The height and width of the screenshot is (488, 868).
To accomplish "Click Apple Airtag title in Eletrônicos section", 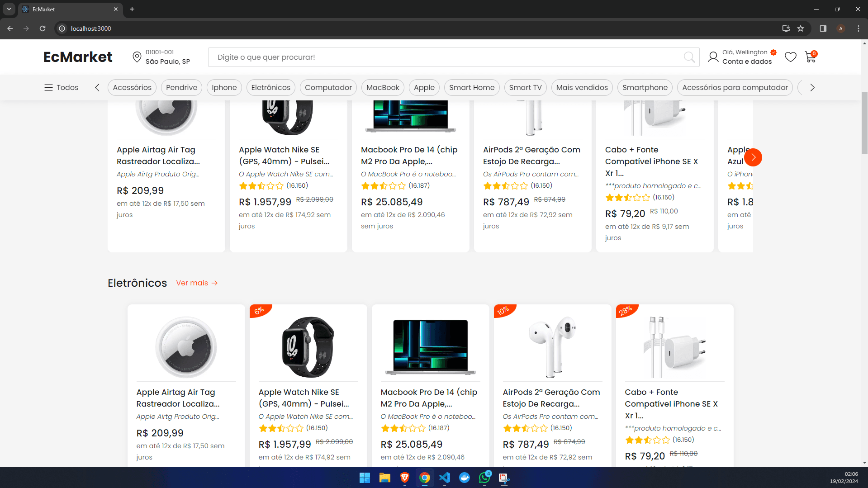I will [x=178, y=398].
